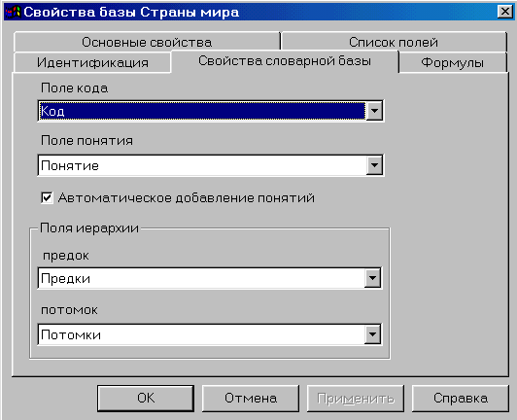This screenshot has width=517, height=420.
Task: Go to the Формулы tab
Action: [453, 62]
